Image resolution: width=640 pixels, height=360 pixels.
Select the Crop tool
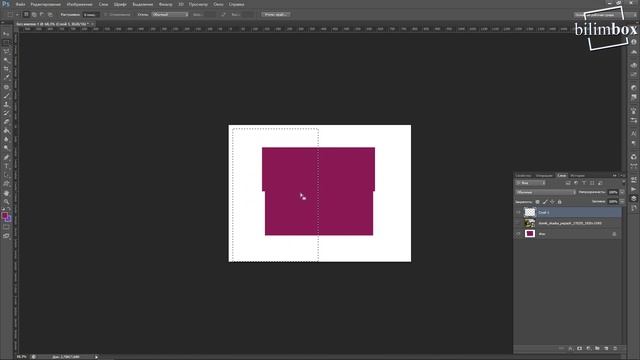click(x=6, y=69)
